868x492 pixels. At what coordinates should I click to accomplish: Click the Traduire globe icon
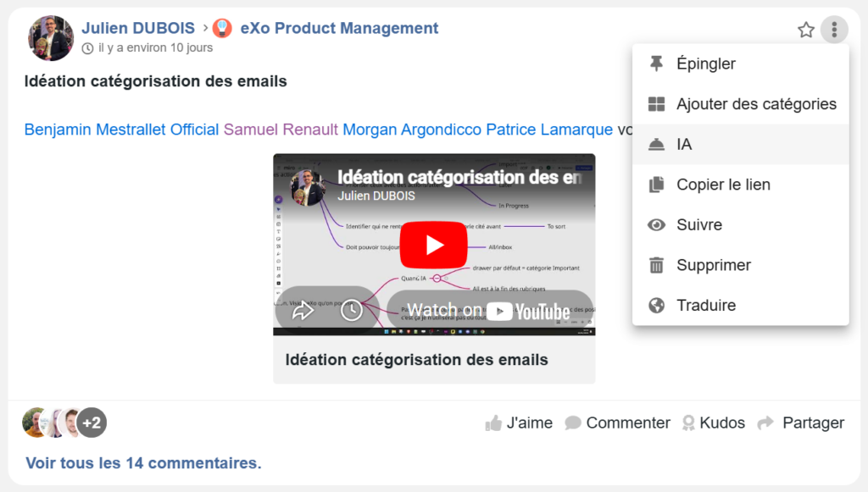click(656, 306)
